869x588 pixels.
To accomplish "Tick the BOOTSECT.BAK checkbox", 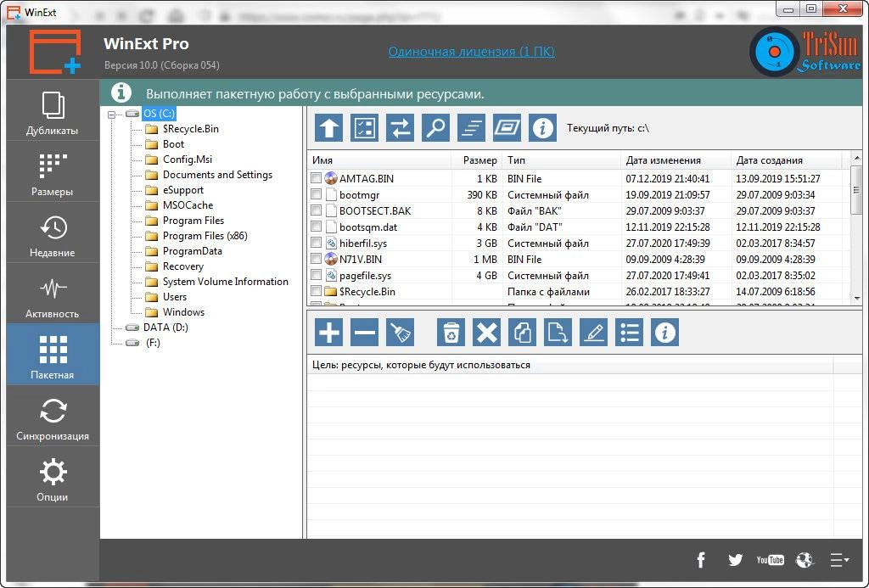I will (316, 210).
